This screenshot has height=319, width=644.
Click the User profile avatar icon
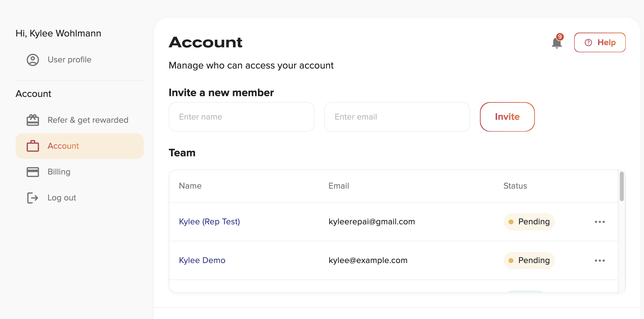(x=33, y=60)
